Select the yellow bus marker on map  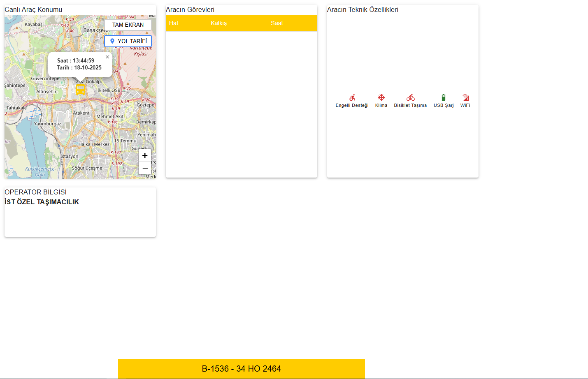click(x=81, y=89)
